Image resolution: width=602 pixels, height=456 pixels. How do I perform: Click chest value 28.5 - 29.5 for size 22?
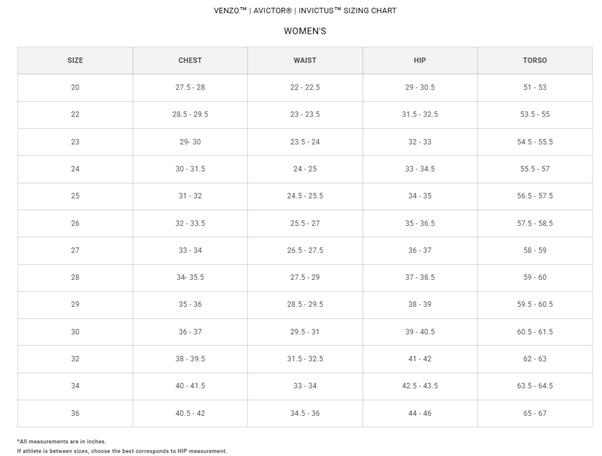(x=190, y=115)
